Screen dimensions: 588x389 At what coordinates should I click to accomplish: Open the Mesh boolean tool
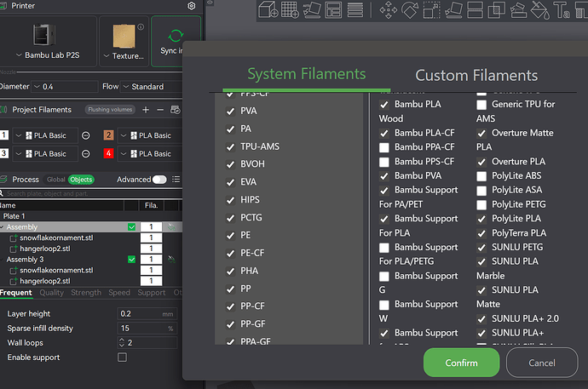click(497, 9)
